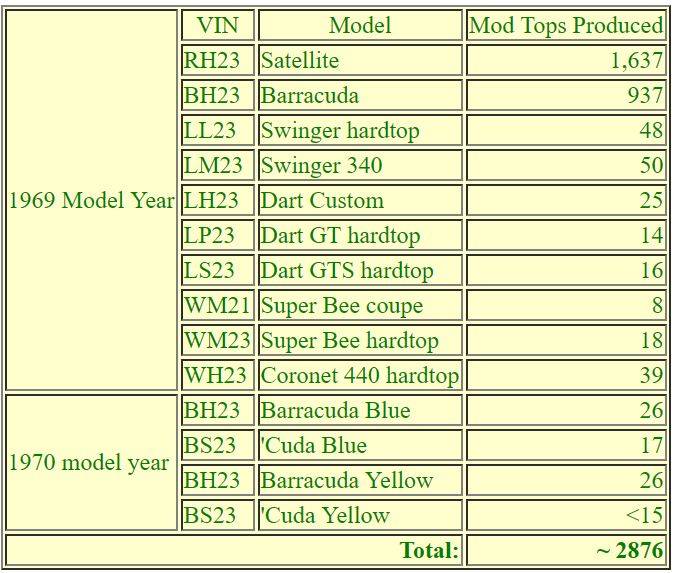The image size is (674, 573).
Task: Select the Dart GT hardtop cell
Action: pyautogui.click(x=360, y=235)
